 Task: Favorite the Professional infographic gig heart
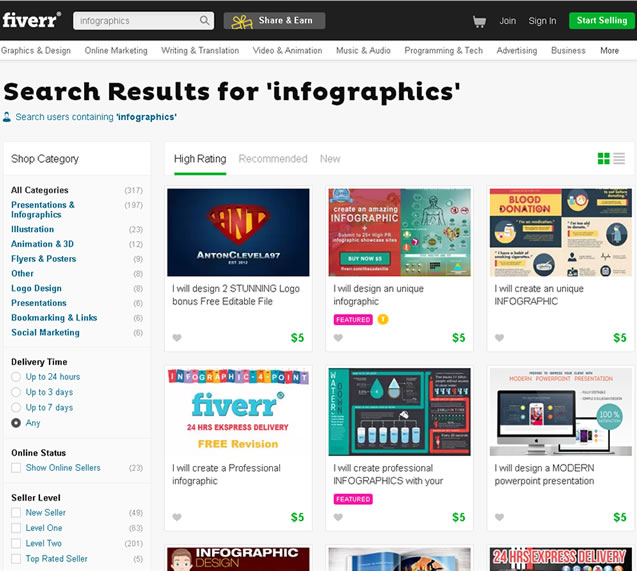(177, 517)
